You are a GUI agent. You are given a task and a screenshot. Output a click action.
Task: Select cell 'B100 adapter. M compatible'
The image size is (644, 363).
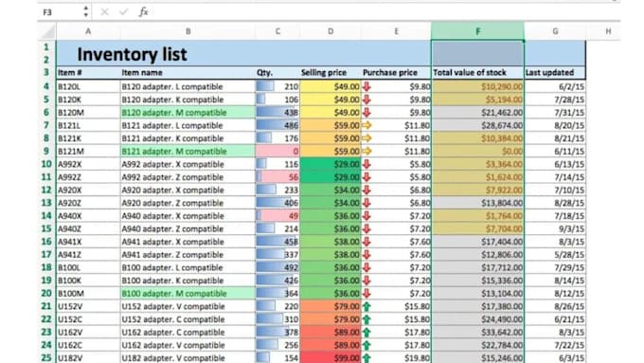coord(188,293)
